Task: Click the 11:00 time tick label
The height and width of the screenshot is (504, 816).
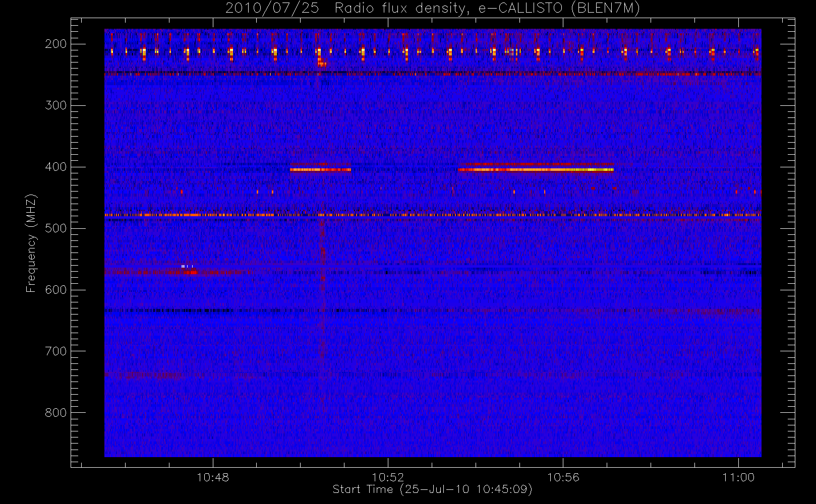Action: click(x=738, y=477)
